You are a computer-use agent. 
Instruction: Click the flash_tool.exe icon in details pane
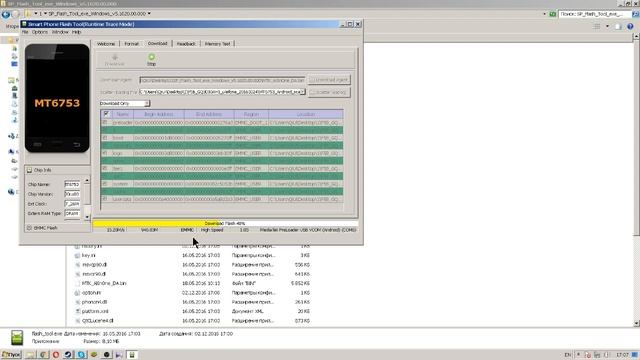(17, 338)
